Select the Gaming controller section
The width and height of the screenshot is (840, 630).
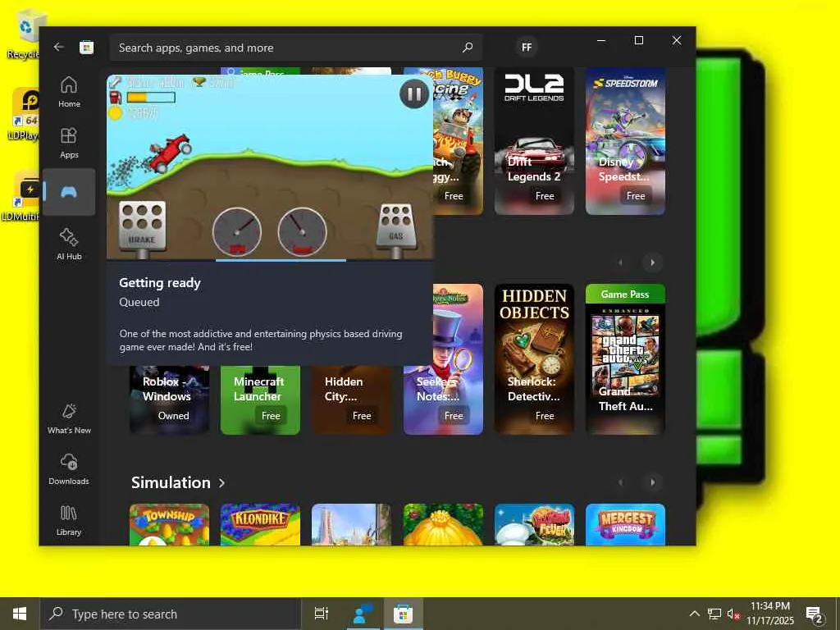[69, 192]
